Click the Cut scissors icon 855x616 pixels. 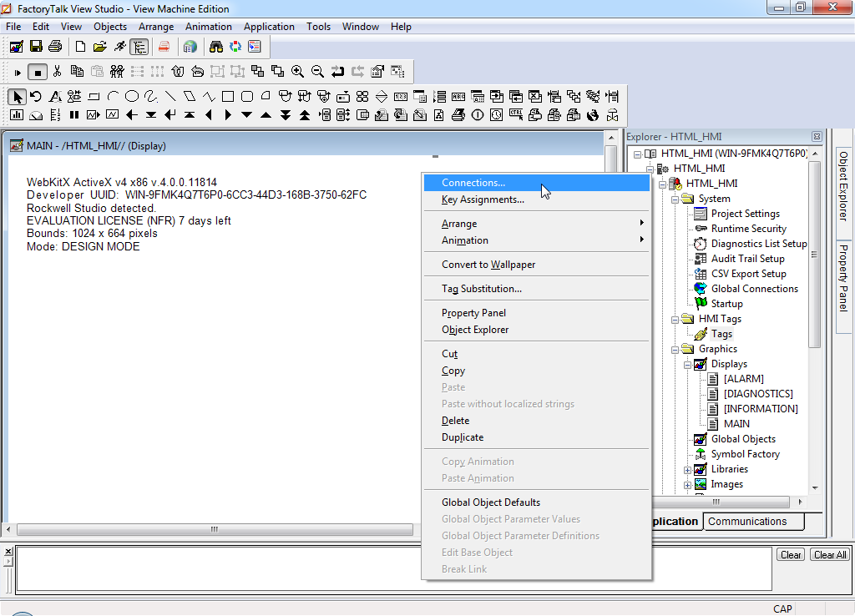(58, 72)
